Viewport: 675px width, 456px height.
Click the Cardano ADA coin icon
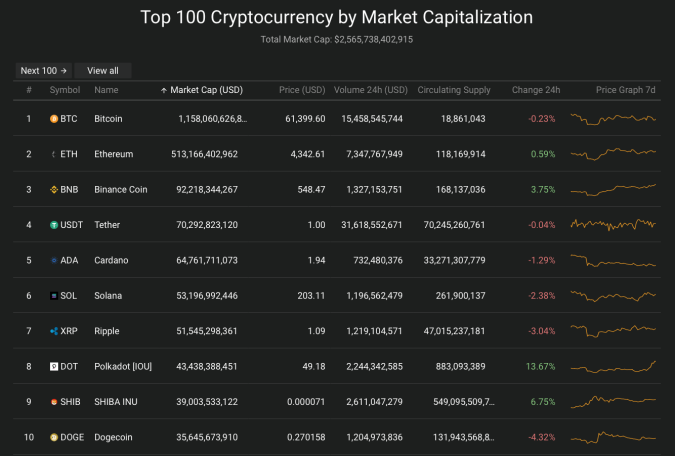coord(54,260)
